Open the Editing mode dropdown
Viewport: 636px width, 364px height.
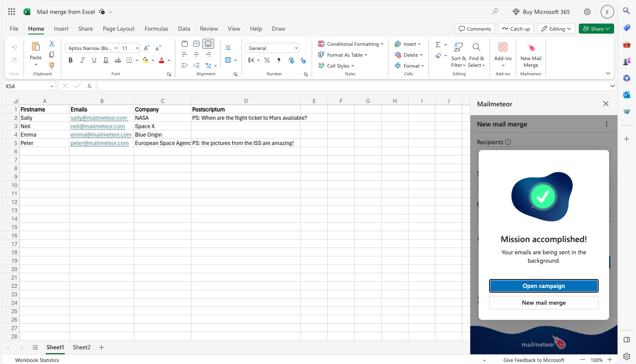click(556, 29)
